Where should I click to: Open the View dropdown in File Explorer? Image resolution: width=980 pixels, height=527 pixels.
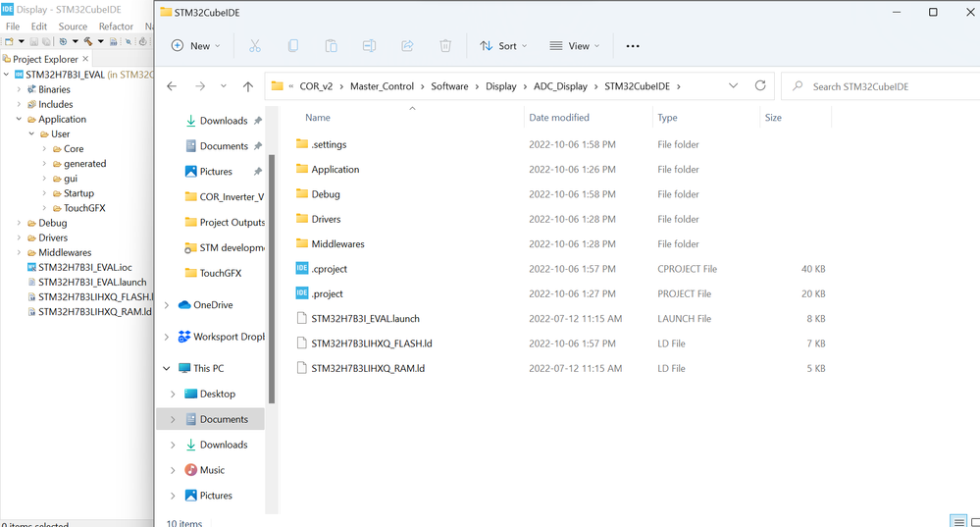pos(575,46)
